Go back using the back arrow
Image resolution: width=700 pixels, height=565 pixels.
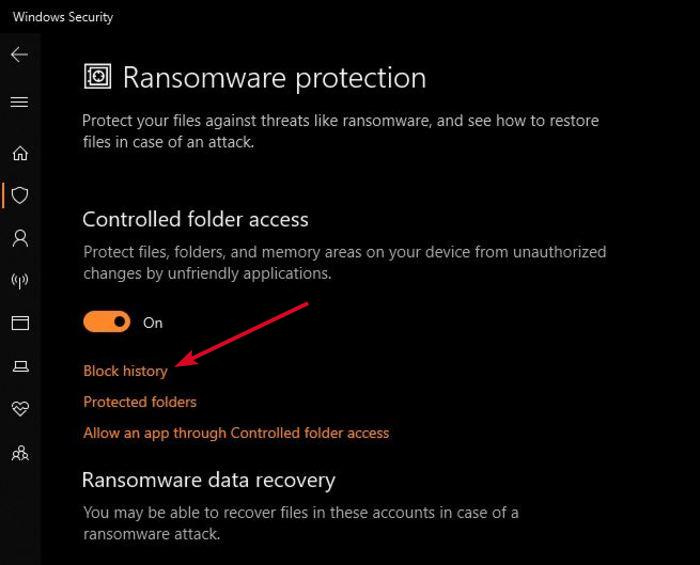19,55
